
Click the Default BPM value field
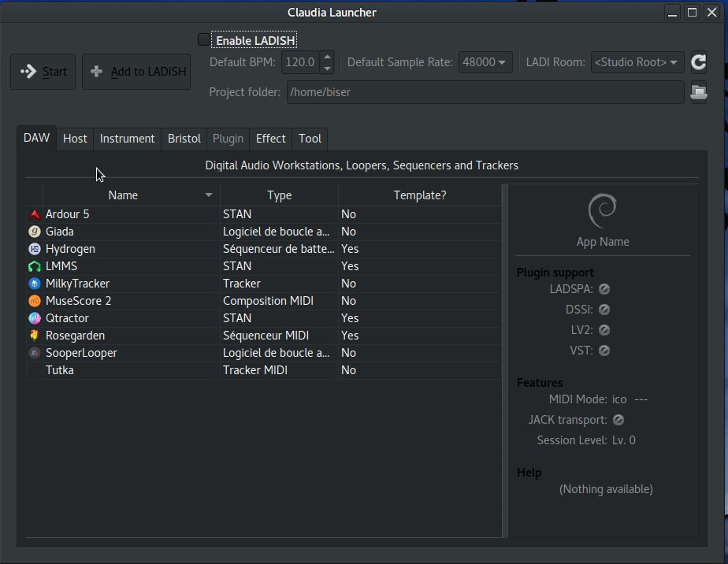300,62
